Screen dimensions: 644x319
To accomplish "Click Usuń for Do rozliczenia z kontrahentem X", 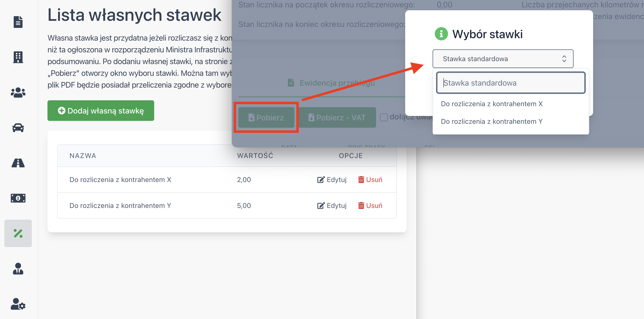I will pyautogui.click(x=370, y=180).
